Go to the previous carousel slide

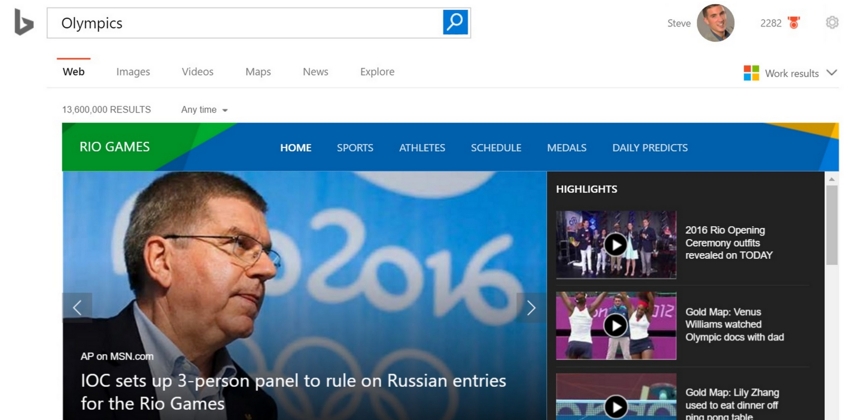(x=77, y=308)
